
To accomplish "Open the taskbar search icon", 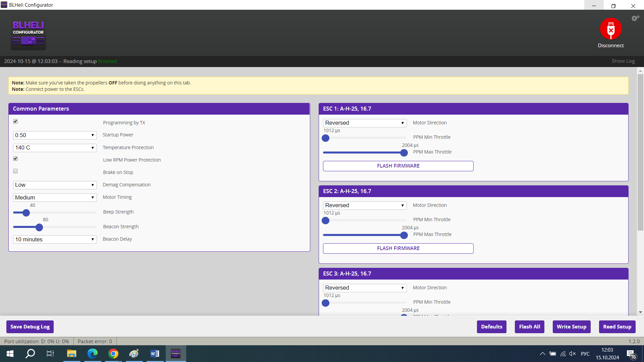I will coord(30,354).
